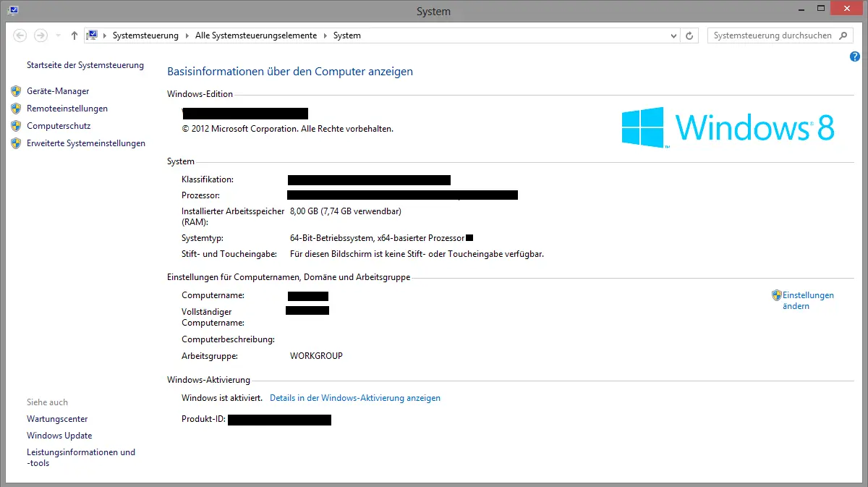Image resolution: width=868 pixels, height=487 pixels.
Task: Open the recent locations dropdown arrow
Action: 58,35
